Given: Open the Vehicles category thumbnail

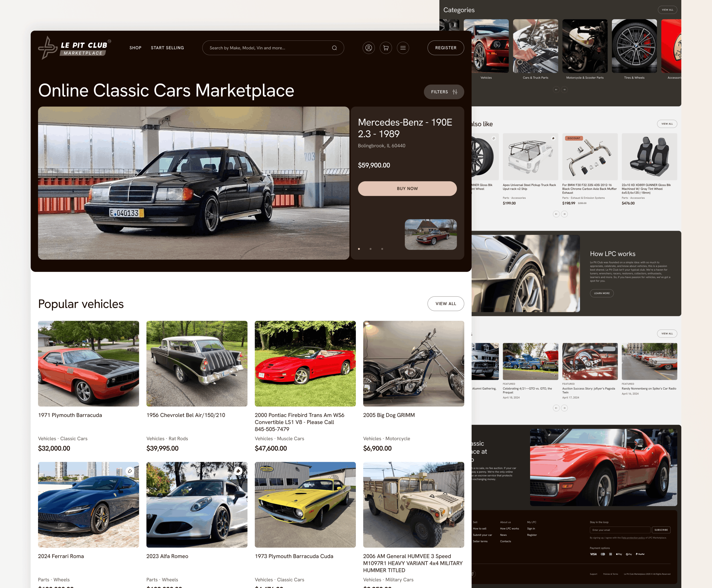Looking at the screenshot, I should [486, 46].
